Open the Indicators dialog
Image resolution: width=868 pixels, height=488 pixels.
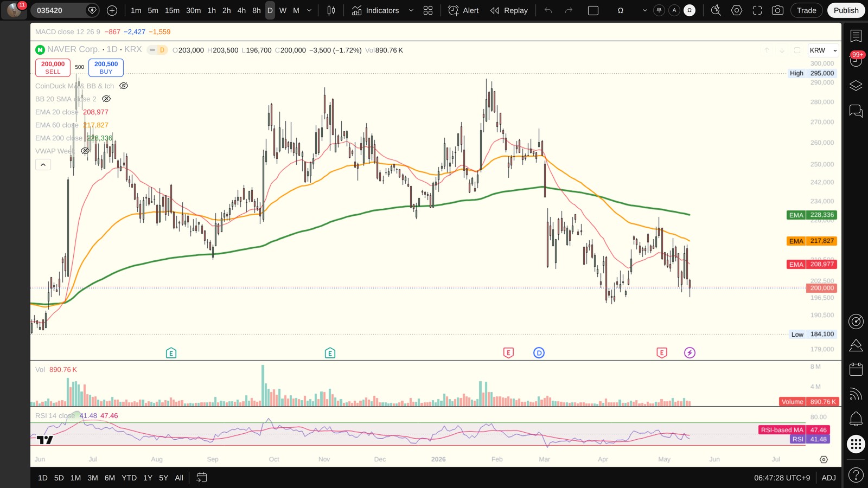pyautogui.click(x=375, y=10)
